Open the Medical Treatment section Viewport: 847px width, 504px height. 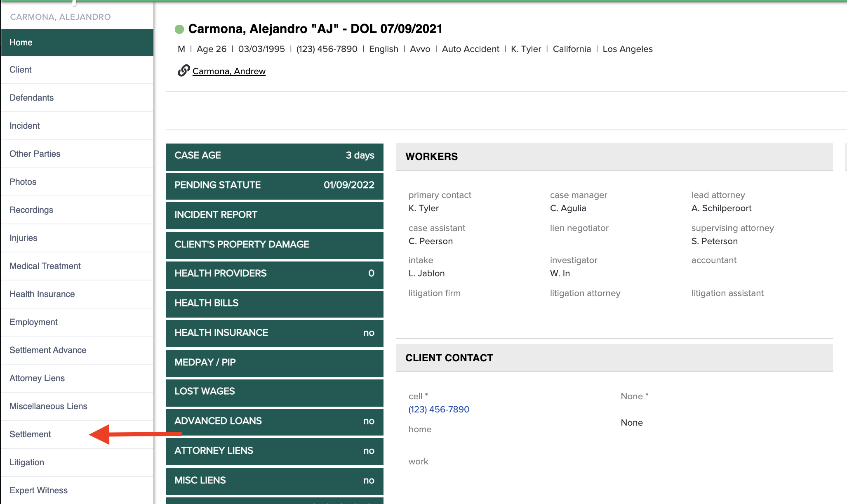(x=45, y=266)
